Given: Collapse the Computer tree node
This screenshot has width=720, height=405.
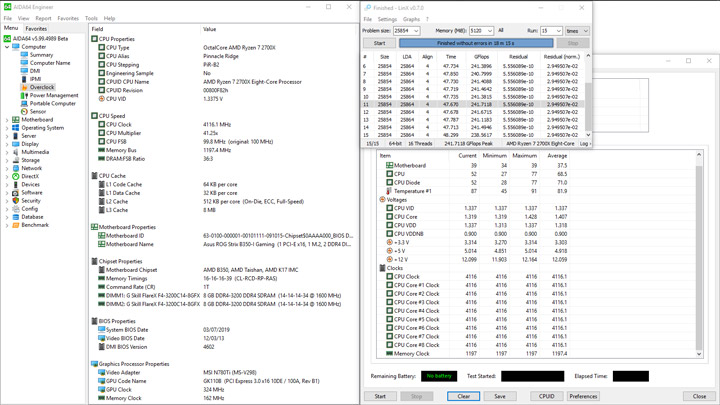Looking at the screenshot, I should point(7,47).
